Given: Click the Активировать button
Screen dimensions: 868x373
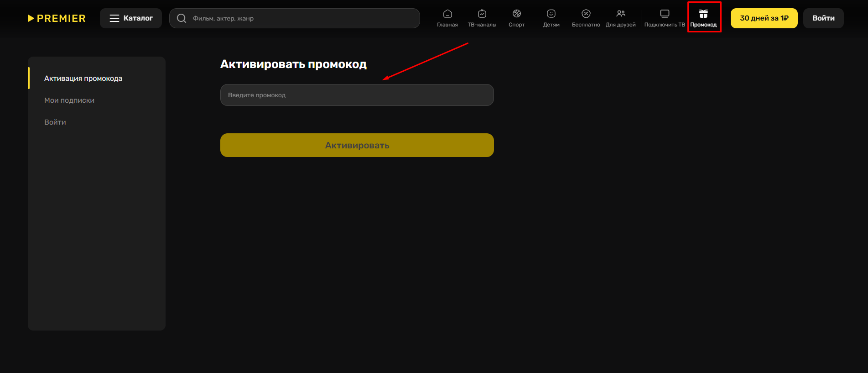Looking at the screenshot, I should 357,145.
